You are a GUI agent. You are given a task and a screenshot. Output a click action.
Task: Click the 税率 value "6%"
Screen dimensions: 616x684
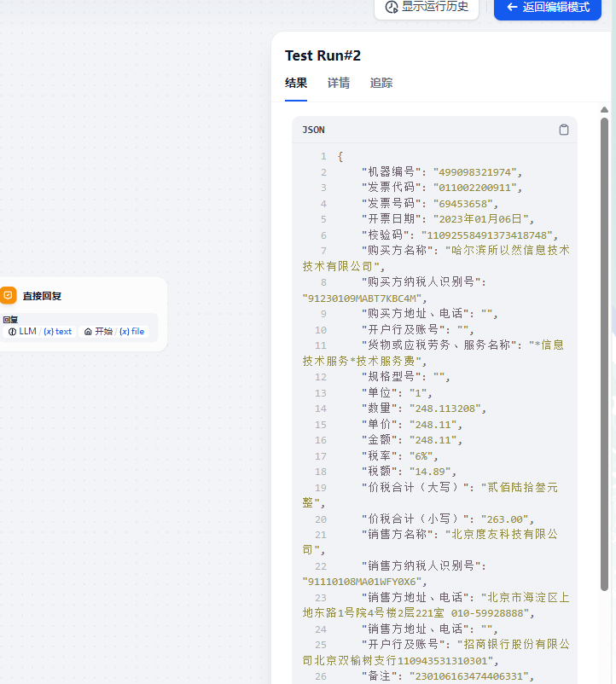pos(421,456)
